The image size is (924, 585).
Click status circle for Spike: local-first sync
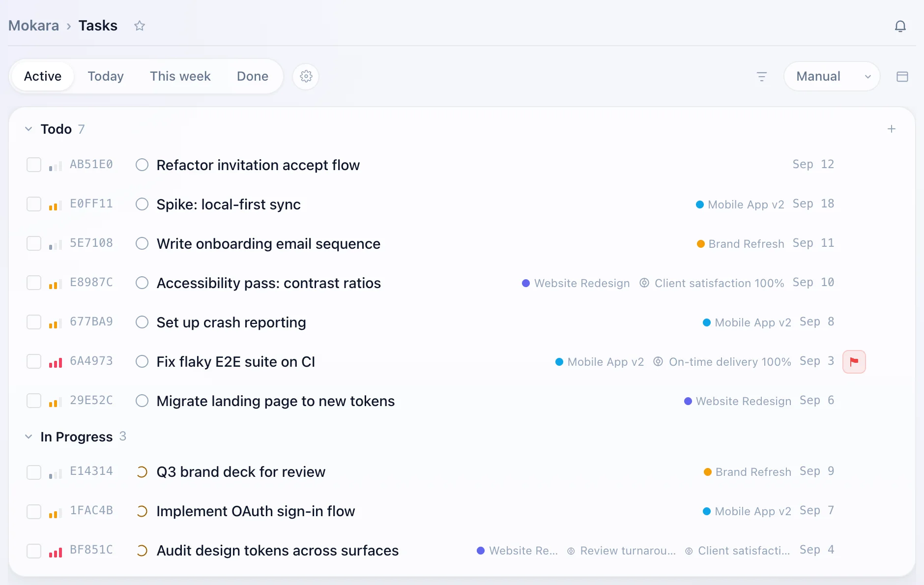point(142,204)
